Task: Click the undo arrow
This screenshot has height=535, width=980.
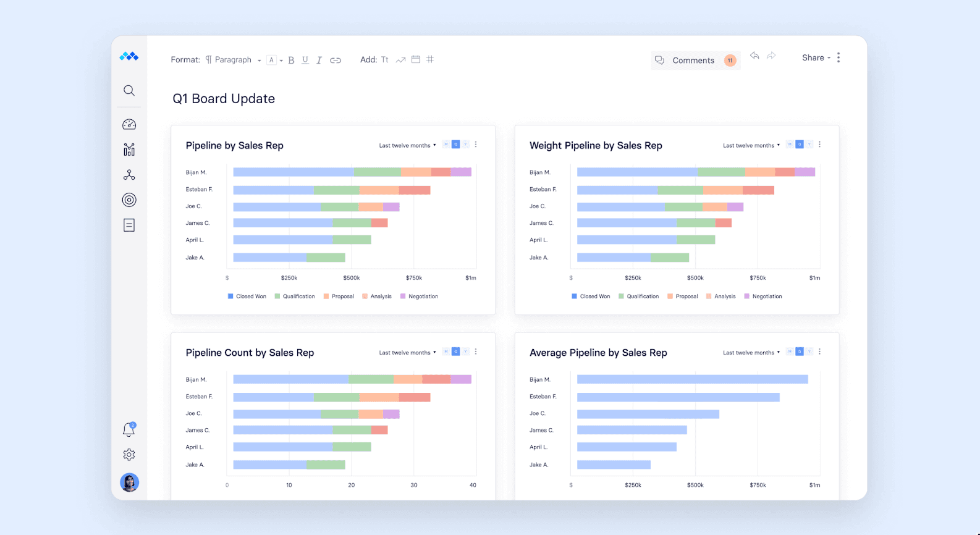Action: pos(754,56)
